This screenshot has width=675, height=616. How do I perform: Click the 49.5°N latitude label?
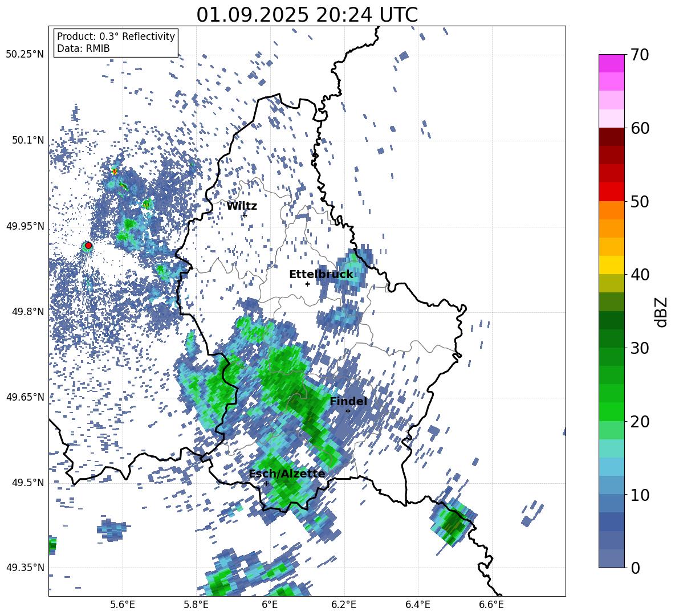point(28,483)
